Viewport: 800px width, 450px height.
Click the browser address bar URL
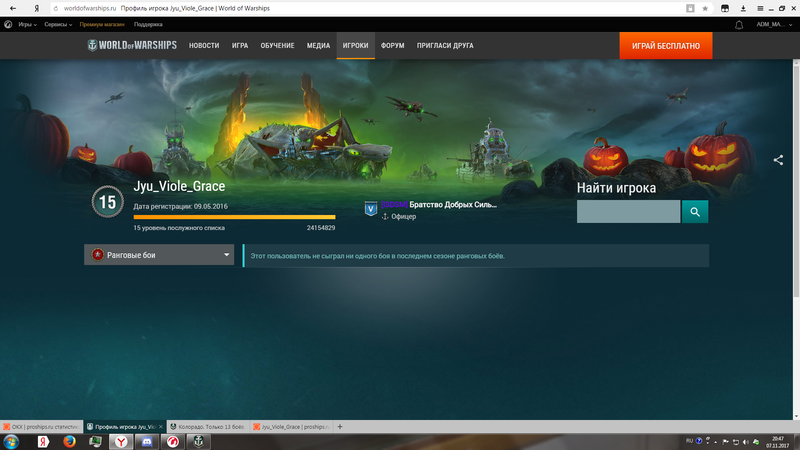pyautogui.click(x=90, y=8)
